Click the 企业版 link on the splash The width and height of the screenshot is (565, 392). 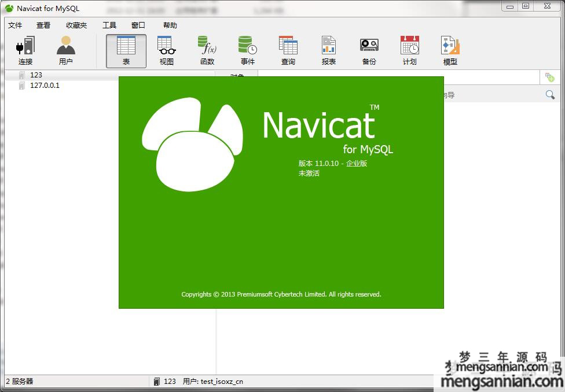pos(357,164)
